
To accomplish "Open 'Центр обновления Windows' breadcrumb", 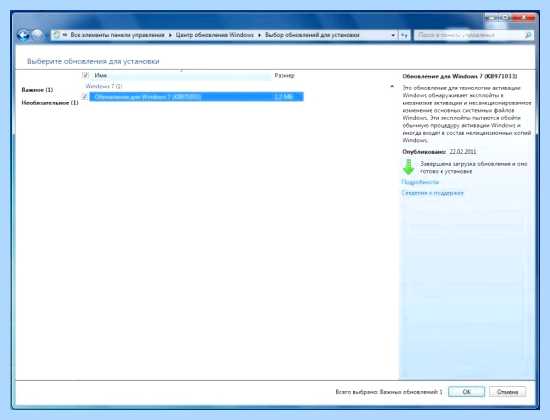I will click(x=215, y=35).
